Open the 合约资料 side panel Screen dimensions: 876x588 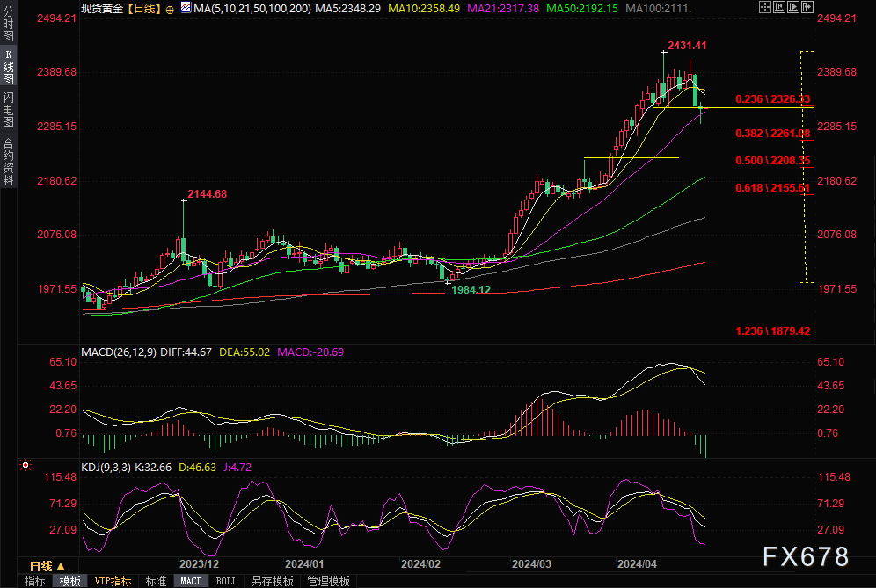(x=8, y=161)
